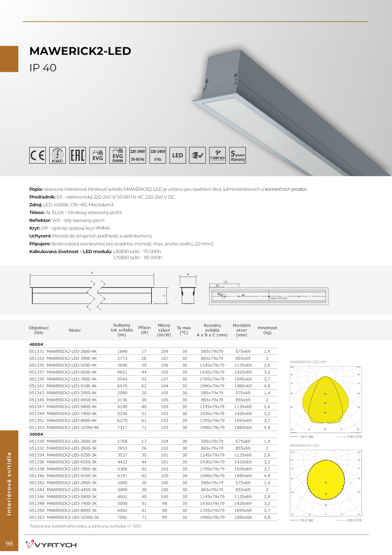Image resolution: width=392 pixels, height=555 pixels.
Task: Click the cross-section drawing labelled B
Action: (188, 289)
